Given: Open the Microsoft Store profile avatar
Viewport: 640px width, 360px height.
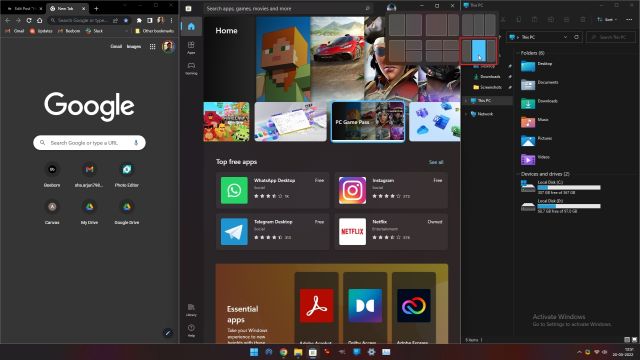Looking at the screenshot, I should click(391, 7).
